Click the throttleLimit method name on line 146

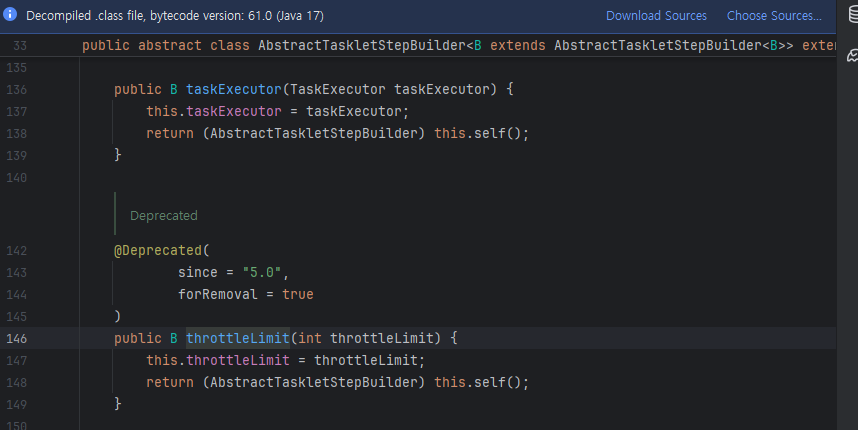click(237, 338)
